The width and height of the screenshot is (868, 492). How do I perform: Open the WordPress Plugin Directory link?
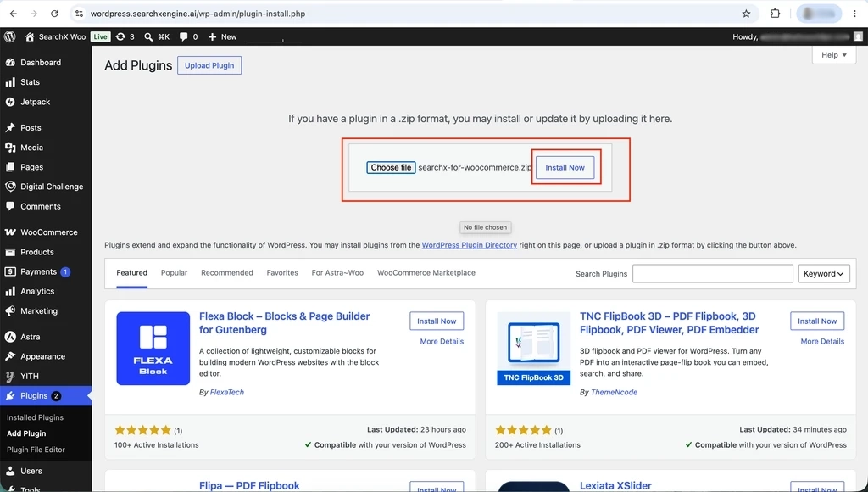pyautogui.click(x=470, y=245)
